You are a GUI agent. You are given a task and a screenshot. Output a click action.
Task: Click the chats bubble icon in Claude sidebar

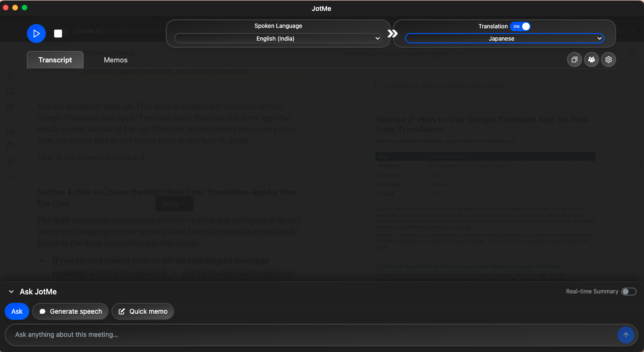coord(10,130)
